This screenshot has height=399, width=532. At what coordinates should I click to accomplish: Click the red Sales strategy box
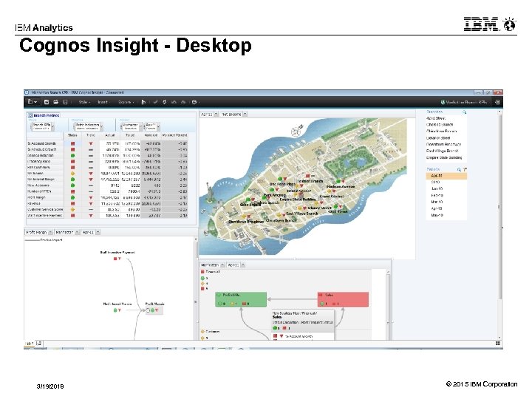pyautogui.click(x=343, y=299)
